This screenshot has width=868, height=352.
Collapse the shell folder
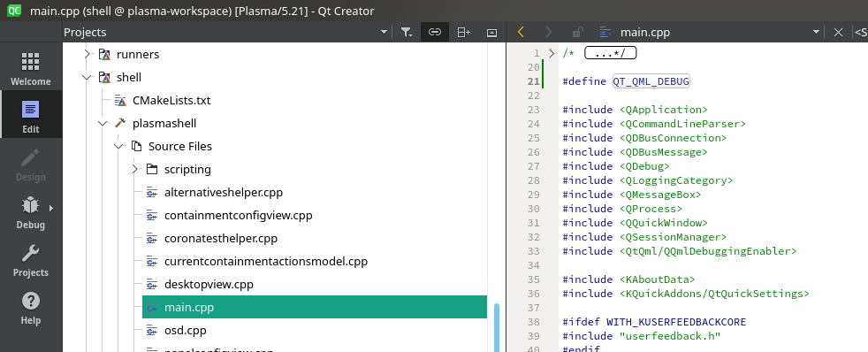[x=87, y=78]
